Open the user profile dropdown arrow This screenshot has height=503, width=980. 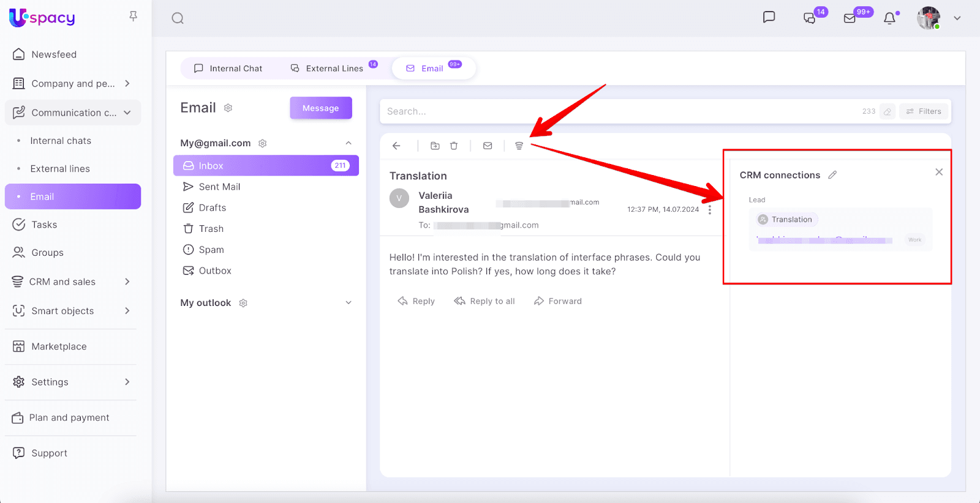(x=957, y=18)
